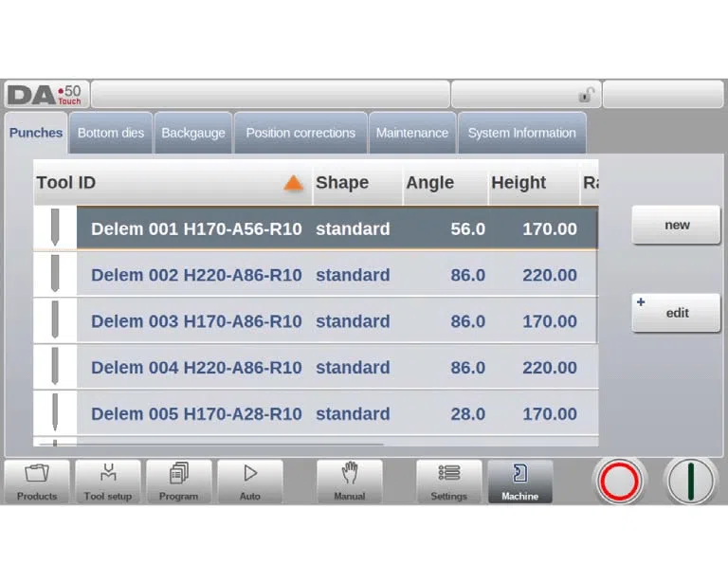Click the 28.0 angle value
Viewport: 728px width, 583px height.
click(x=468, y=414)
